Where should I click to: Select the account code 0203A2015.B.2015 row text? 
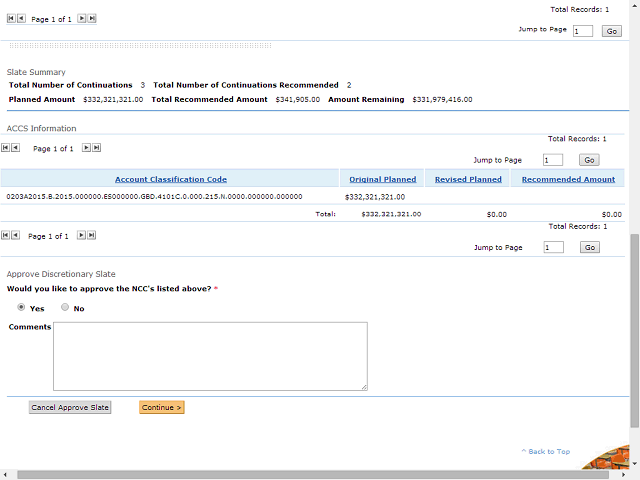click(x=154, y=197)
